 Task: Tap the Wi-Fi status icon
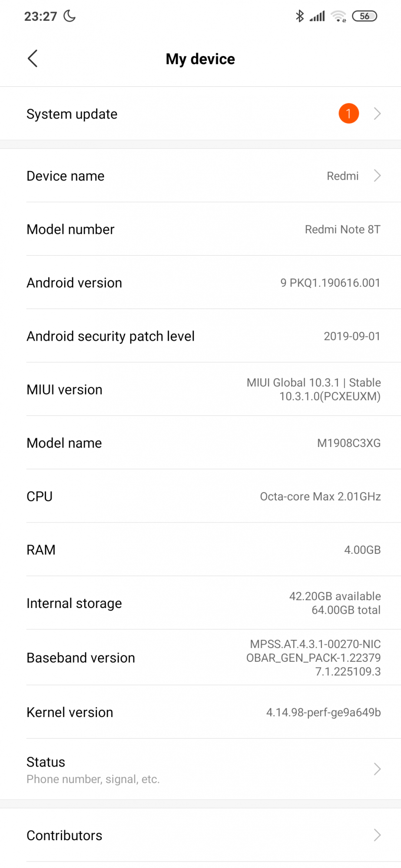pyautogui.click(x=338, y=16)
